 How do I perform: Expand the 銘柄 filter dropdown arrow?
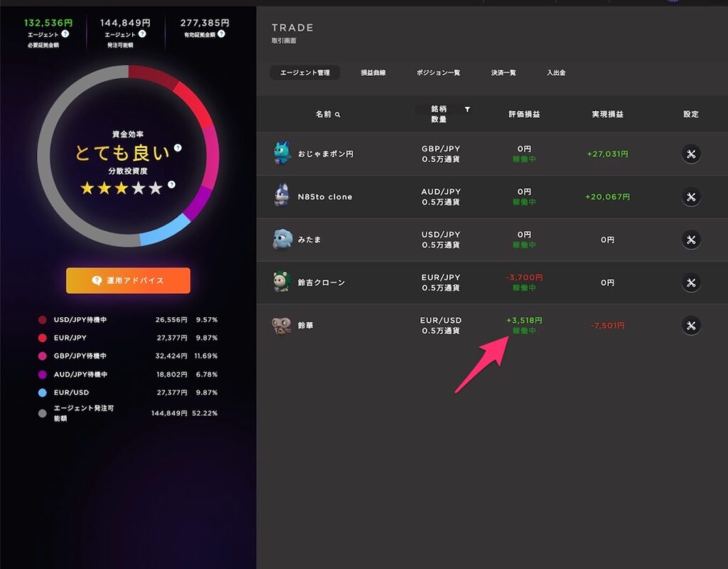point(467,109)
